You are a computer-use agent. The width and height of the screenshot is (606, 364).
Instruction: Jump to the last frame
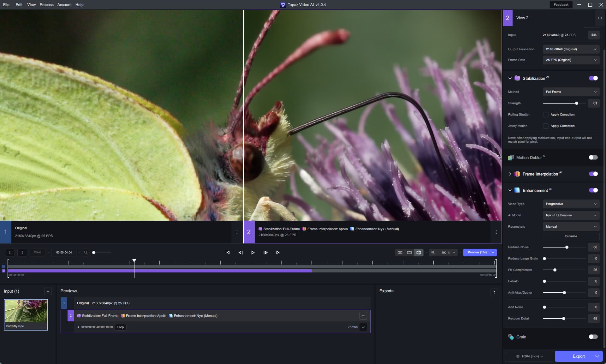pyautogui.click(x=278, y=253)
